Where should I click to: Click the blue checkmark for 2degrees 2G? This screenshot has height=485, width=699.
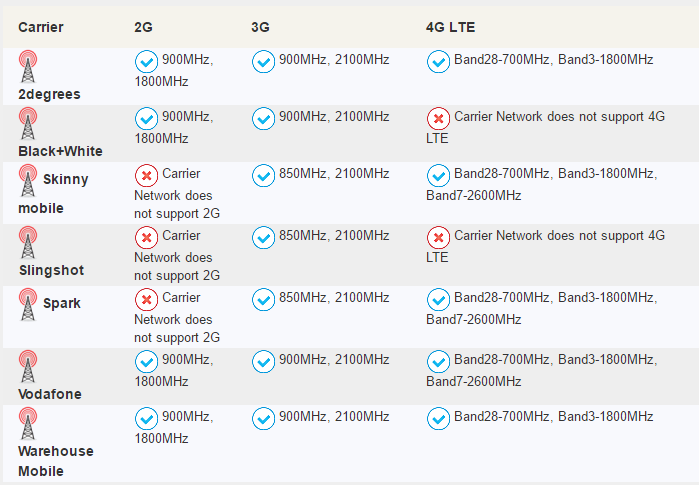146,62
